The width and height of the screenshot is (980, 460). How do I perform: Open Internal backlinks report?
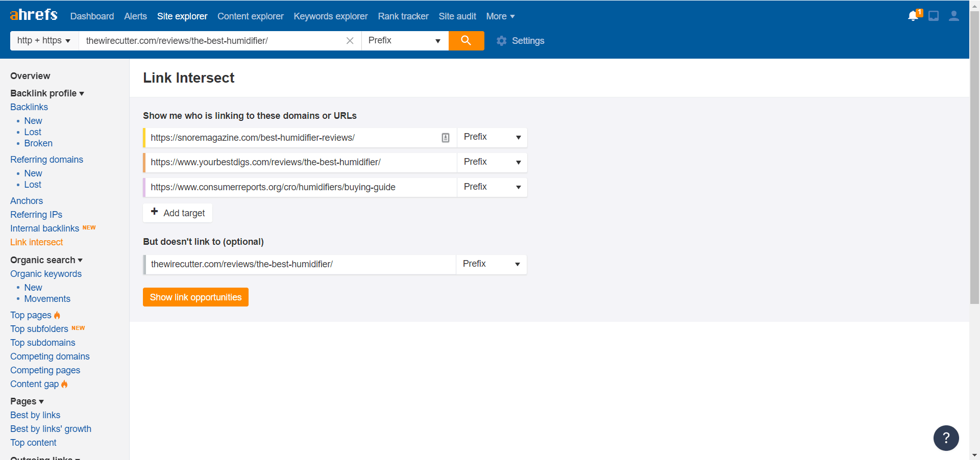44,228
